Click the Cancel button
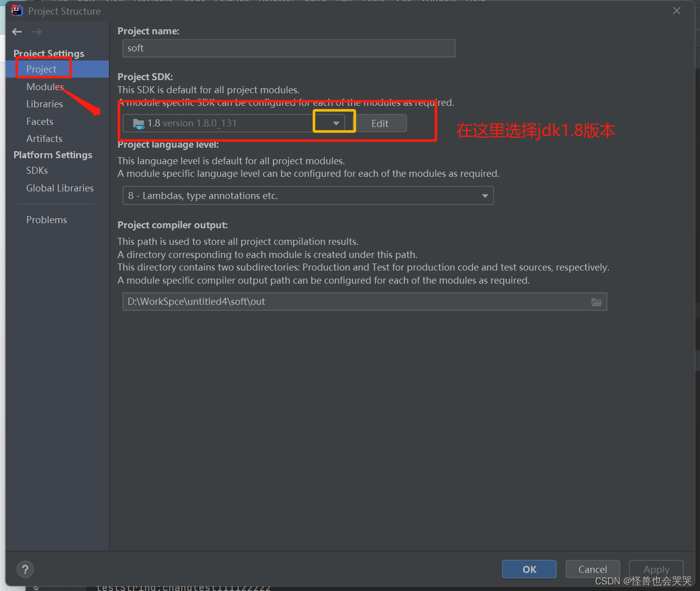The width and height of the screenshot is (700, 591). click(592, 569)
